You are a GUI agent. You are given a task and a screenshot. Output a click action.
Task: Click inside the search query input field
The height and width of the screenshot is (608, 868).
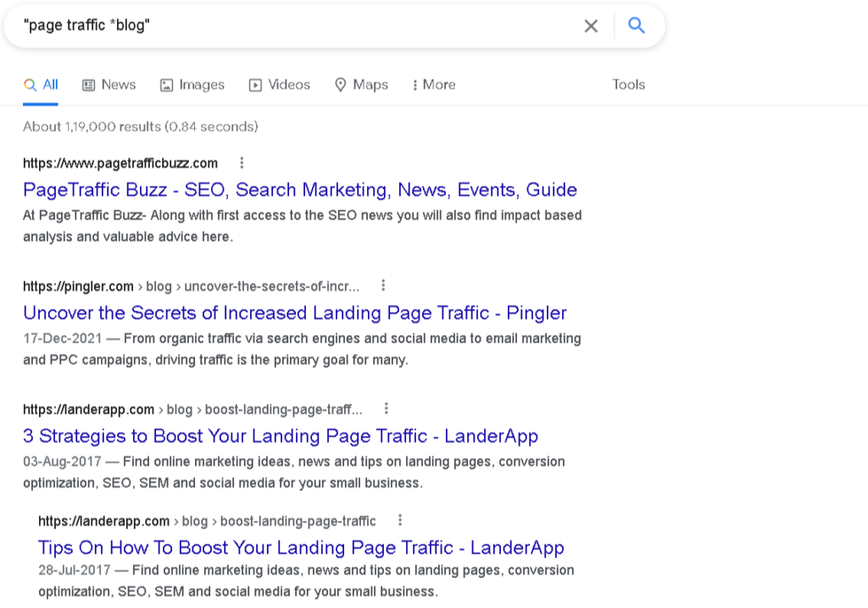[254, 25]
